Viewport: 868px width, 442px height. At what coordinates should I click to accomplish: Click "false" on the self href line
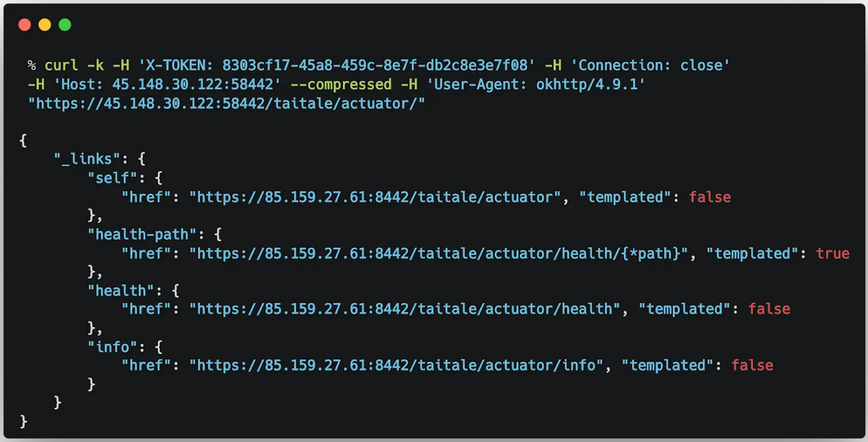pos(710,197)
